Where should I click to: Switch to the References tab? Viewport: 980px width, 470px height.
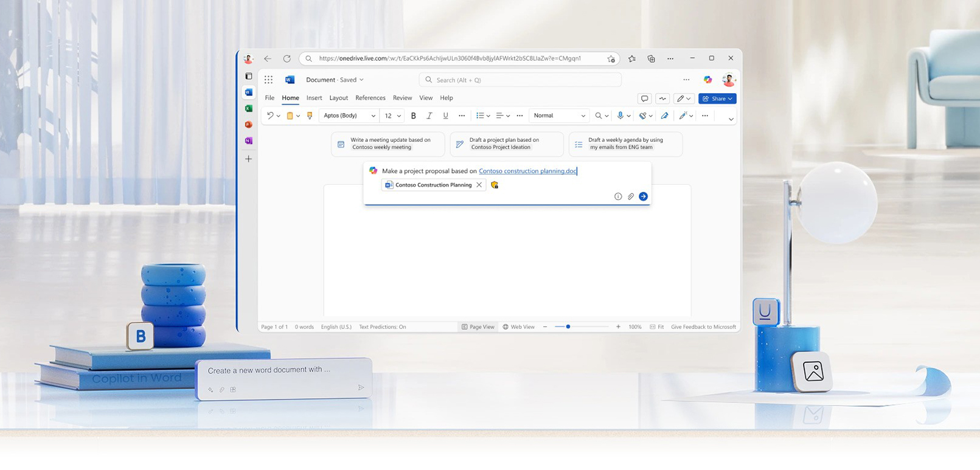point(370,98)
